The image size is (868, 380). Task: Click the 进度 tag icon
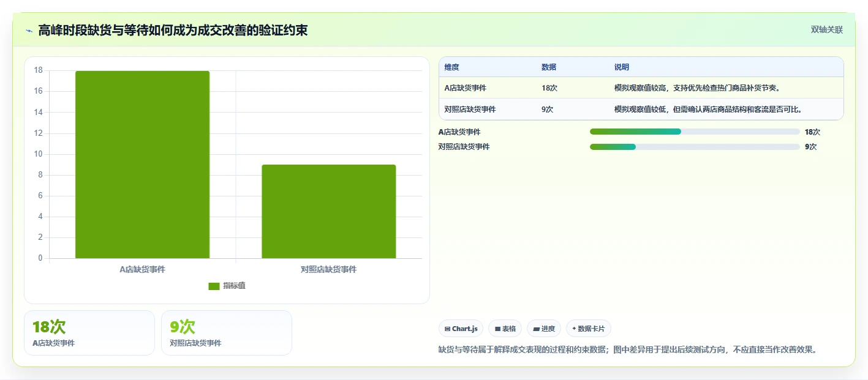(x=537, y=329)
